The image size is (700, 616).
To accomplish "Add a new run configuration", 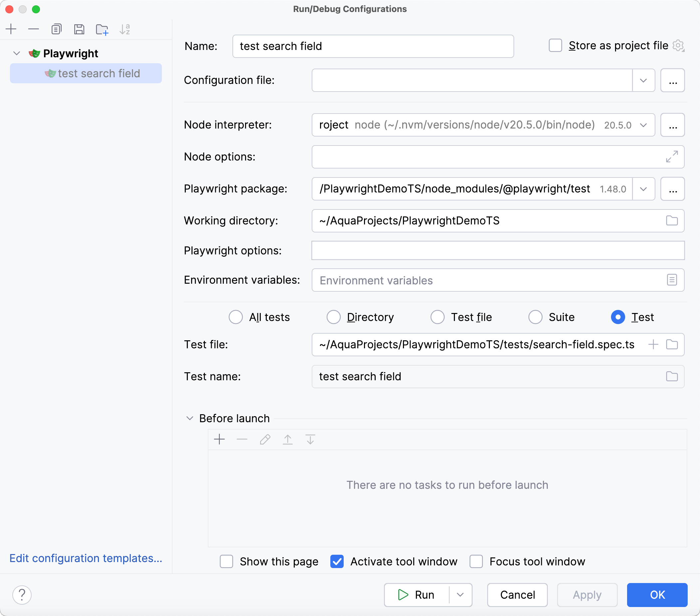I will click(x=11, y=29).
